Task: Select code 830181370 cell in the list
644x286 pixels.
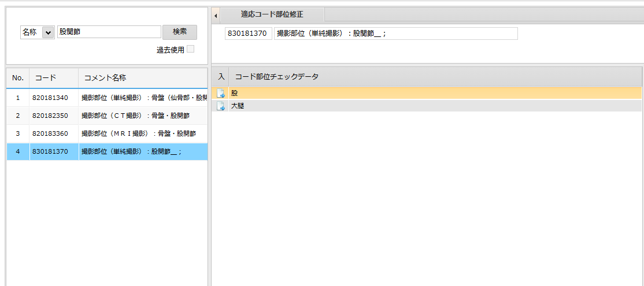Action: 54,151
